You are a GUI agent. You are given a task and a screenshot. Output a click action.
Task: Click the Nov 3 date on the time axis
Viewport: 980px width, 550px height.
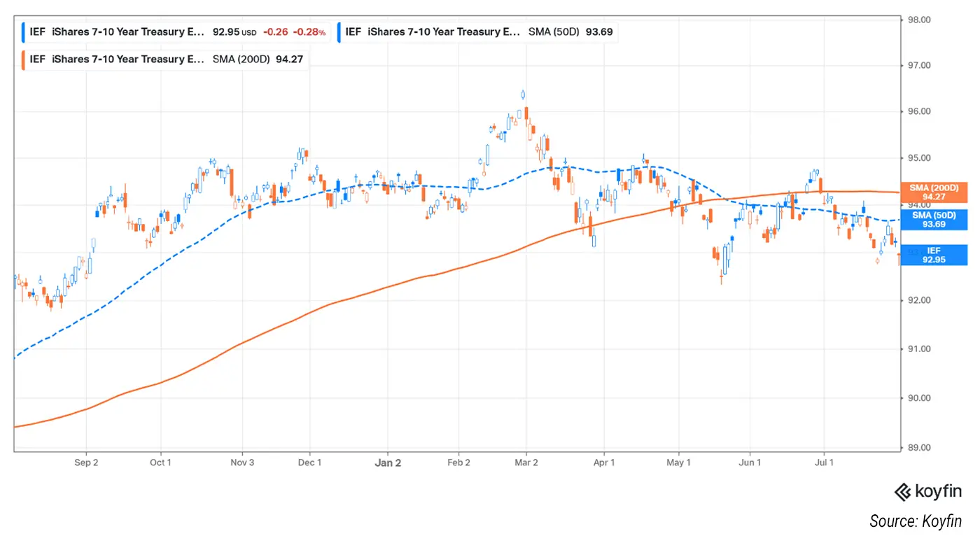tap(241, 463)
